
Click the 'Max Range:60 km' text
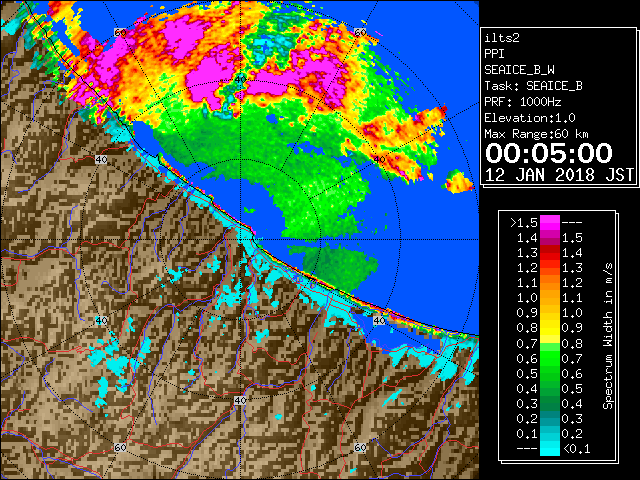pos(537,134)
